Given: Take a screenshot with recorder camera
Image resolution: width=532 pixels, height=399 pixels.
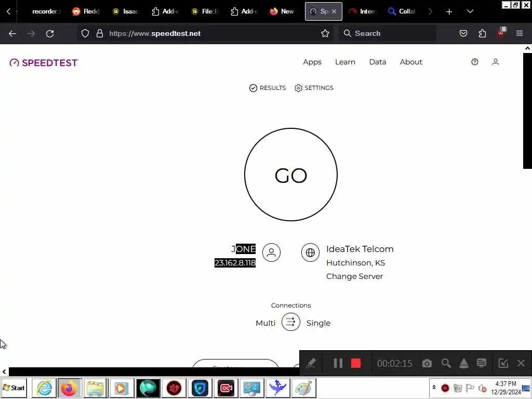Looking at the screenshot, I should tap(427, 363).
